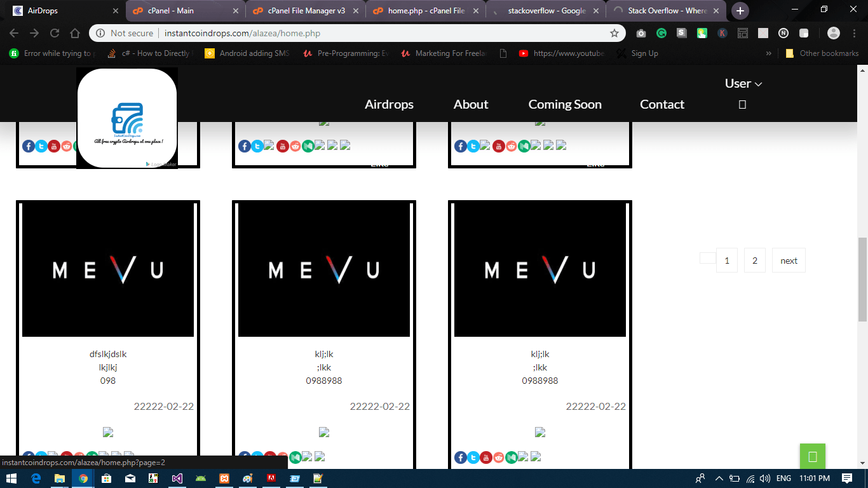This screenshot has width=868, height=488.
Task: Open the gray S extension icon
Action: tap(682, 33)
